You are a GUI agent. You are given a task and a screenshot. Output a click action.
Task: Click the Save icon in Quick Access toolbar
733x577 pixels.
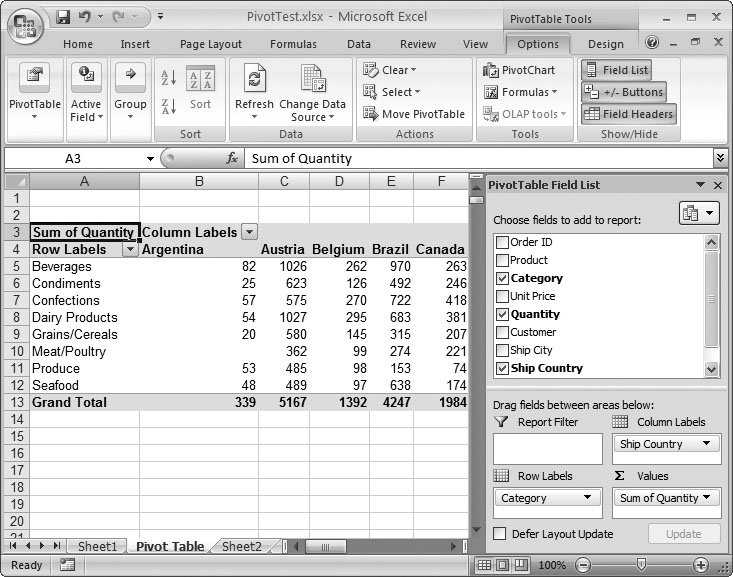coord(63,17)
